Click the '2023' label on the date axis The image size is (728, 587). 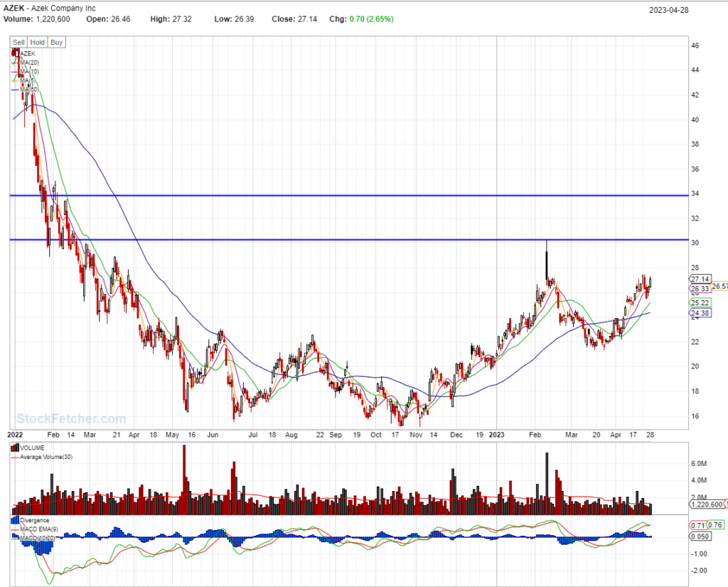coord(496,435)
